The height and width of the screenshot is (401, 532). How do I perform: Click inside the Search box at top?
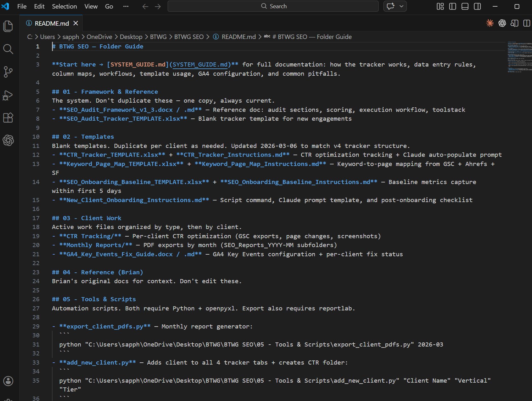[272, 6]
